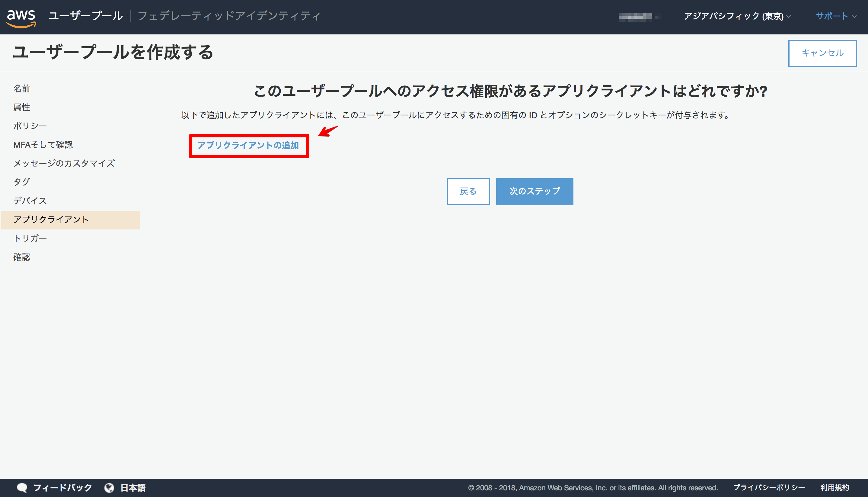
Task: Select 名前 in the sidebar
Action: (22, 89)
